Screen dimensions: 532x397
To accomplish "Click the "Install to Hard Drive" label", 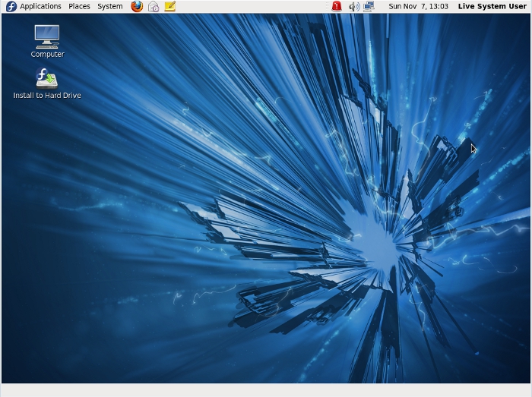I will click(x=47, y=96).
